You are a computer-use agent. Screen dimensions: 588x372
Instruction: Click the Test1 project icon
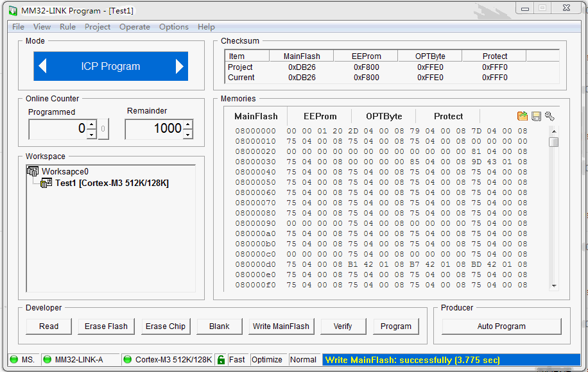[x=46, y=183]
